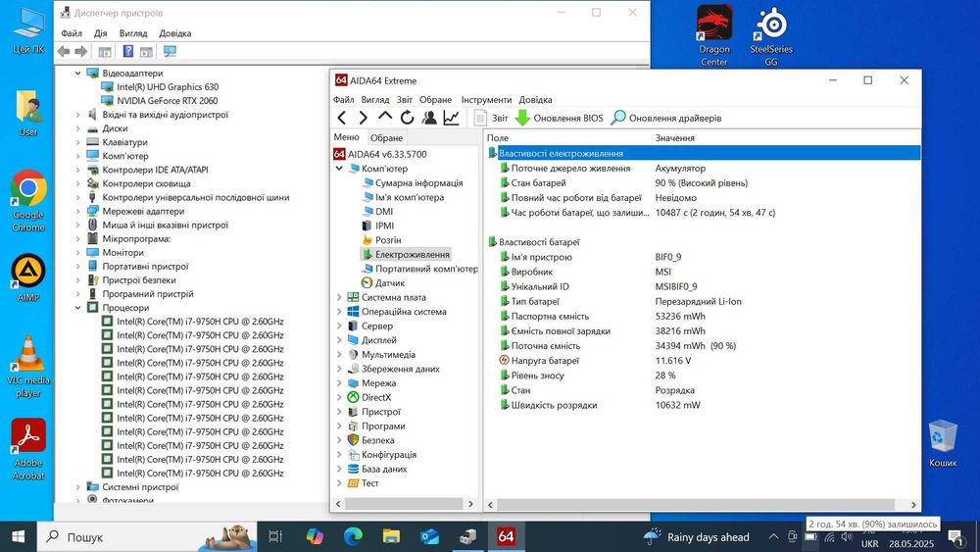Click Device Manager help toolbar icon
Image resolution: width=980 pixels, height=552 pixels.
128,51
